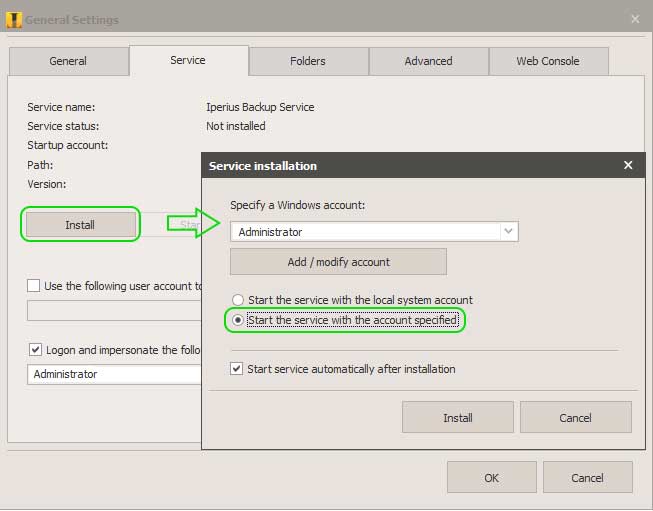Click Install in Service installation dialog
The width and height of the screenshot is (653, 511).
(458, 417)
